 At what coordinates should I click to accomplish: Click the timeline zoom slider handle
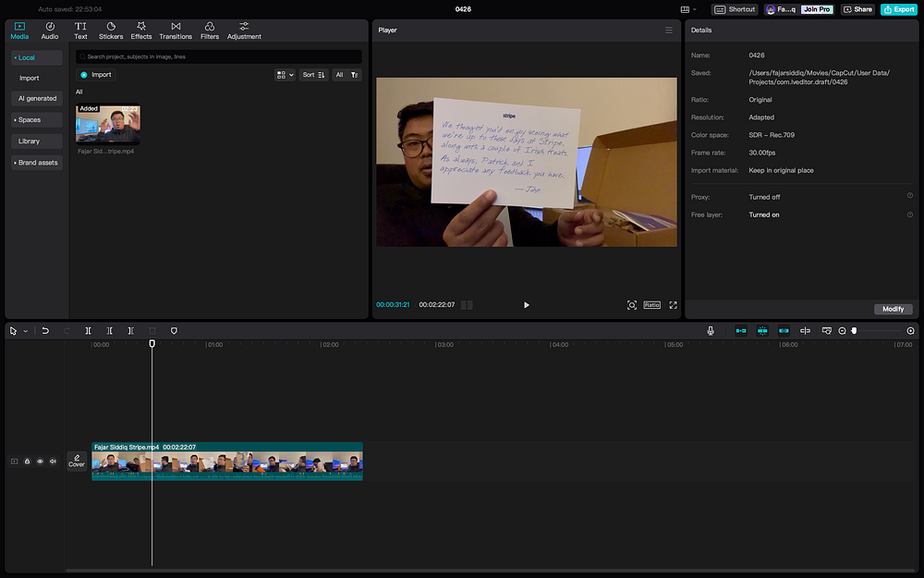pos(855,330)
